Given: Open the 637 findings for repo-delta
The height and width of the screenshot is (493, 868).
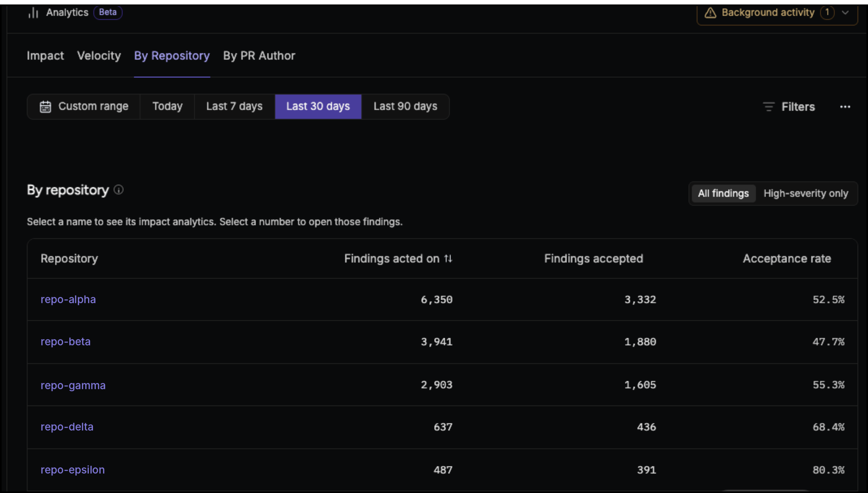Looking at the screenshot, I should pyautogui.click(x=443, y=427).
